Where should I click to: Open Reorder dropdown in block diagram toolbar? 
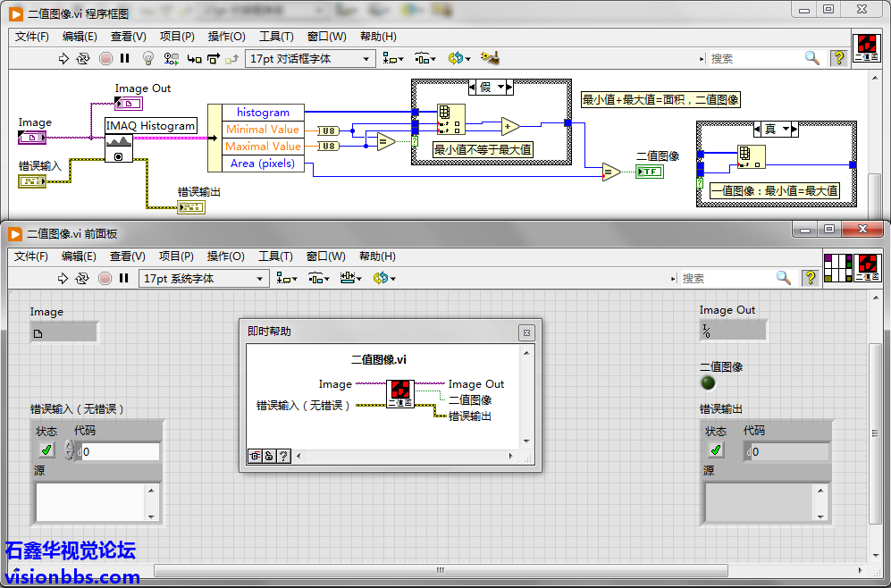[x=459, y=58]
